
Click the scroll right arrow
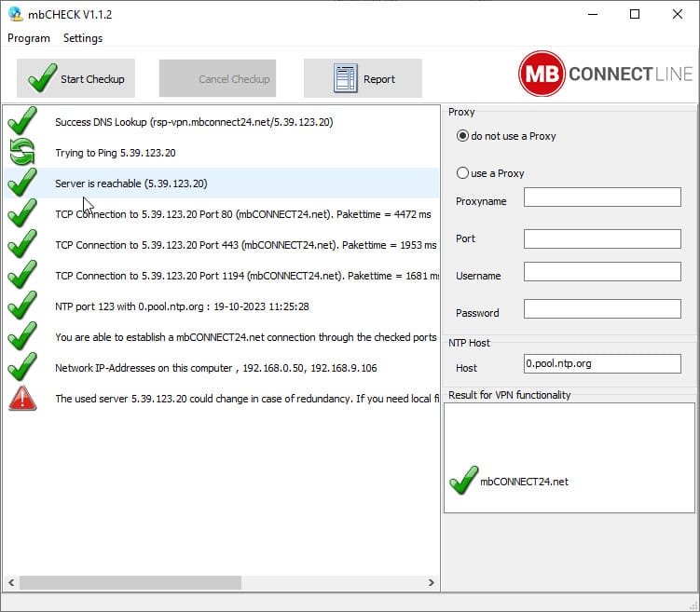point(431,582)
